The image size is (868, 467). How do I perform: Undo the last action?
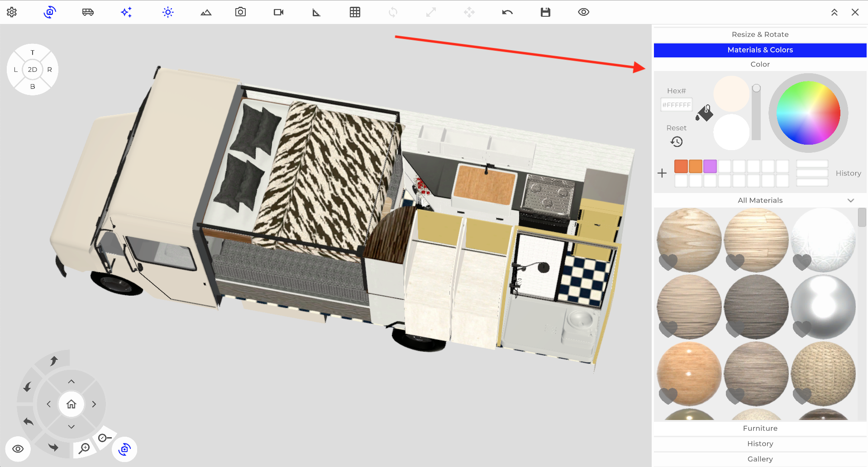point(507,12)
